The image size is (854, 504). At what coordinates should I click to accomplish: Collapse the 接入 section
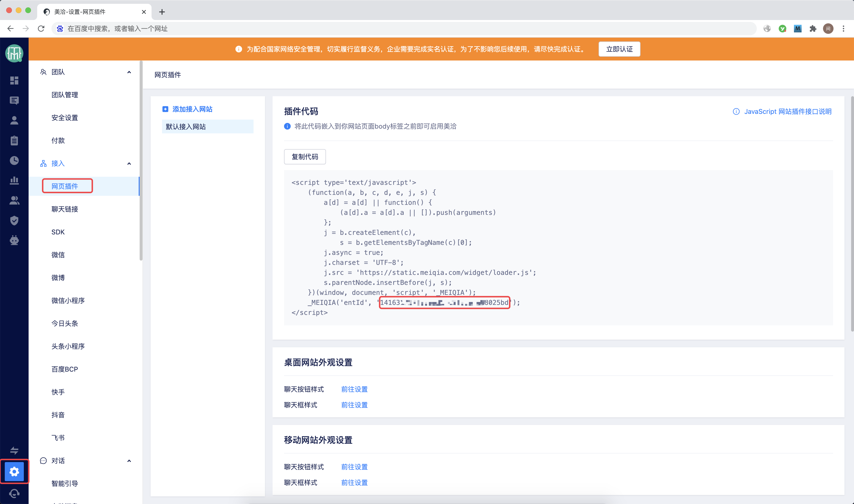tap(129, 163)
